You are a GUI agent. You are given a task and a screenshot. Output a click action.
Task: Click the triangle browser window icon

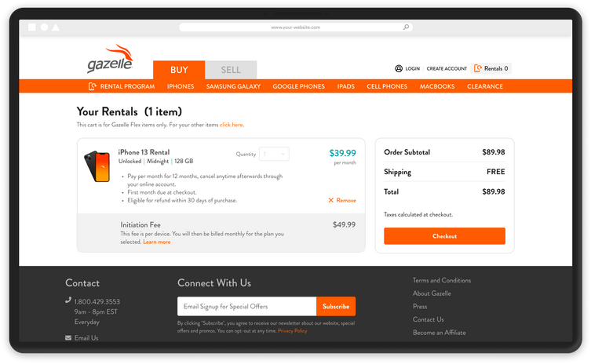click(x=56, y=27)
